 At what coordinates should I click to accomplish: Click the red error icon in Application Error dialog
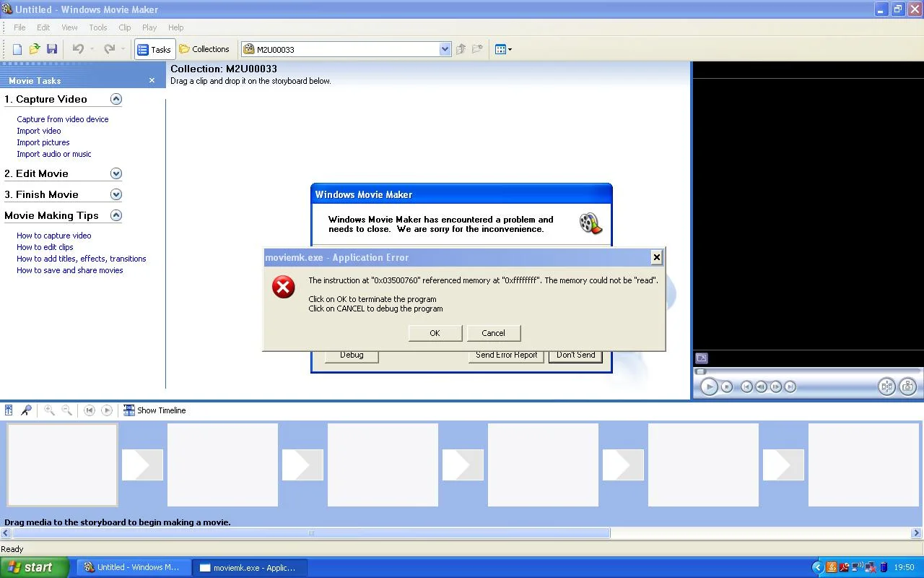(283, 287)
